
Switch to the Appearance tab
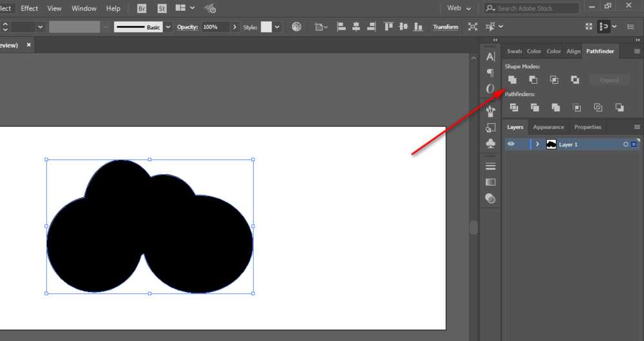point(548,127)
